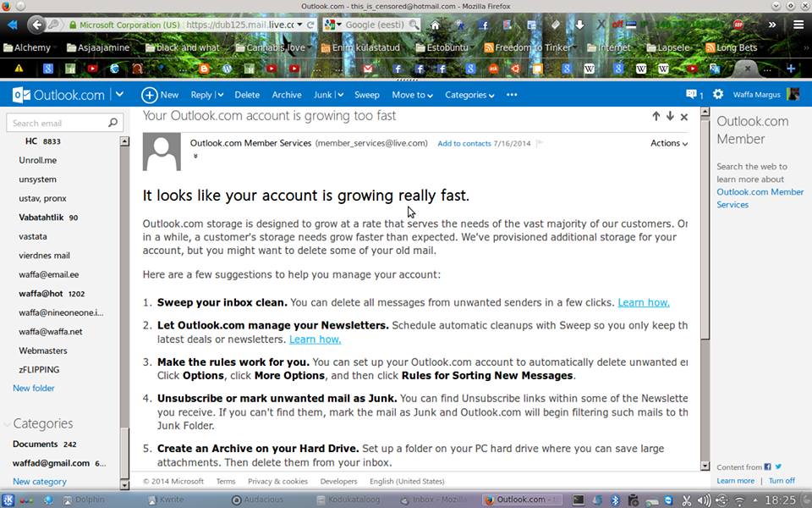Switch to the Gmail envelope tab

coord(368,69)
